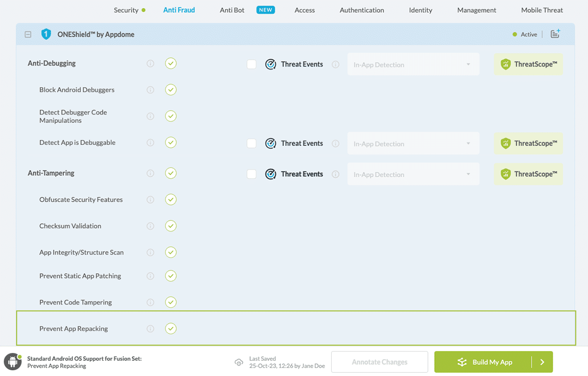The width and height of the screenshot is (588, 376).
Task: Switch to the Anti Bot tab
Action: pyautogui.click(x=232, y=10)
